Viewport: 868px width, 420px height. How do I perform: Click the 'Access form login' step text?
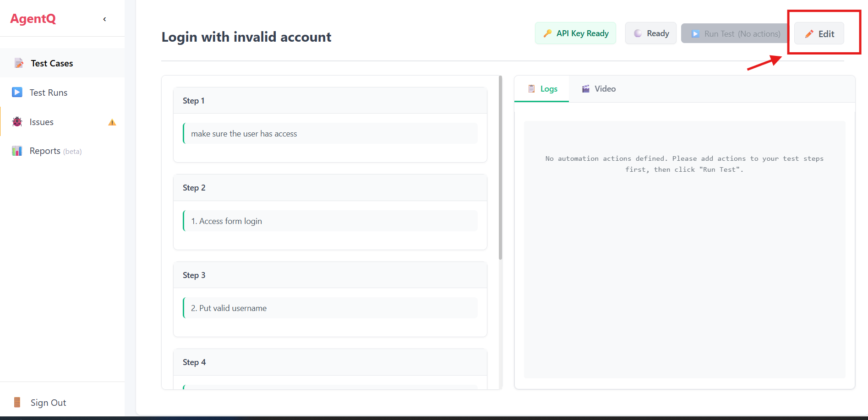coord(226,221)
